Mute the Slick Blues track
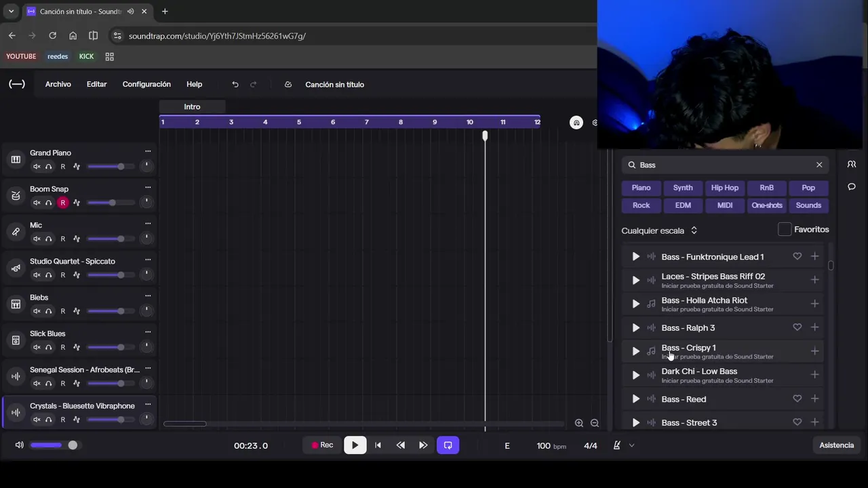 pos(37,347)
